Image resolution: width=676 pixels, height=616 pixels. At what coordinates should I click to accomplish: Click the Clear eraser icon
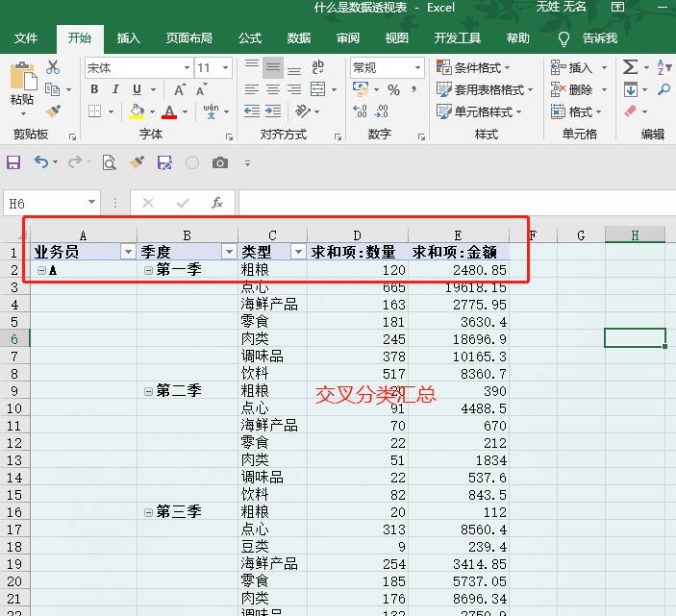pyautogui.click(x=630, y=111)
